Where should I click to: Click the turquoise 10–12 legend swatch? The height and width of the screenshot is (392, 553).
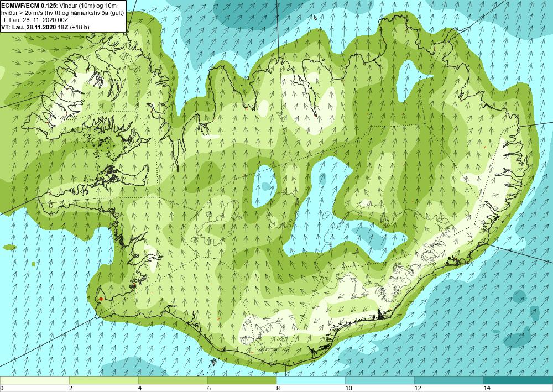pyautogui.click(x=380, y=380)
